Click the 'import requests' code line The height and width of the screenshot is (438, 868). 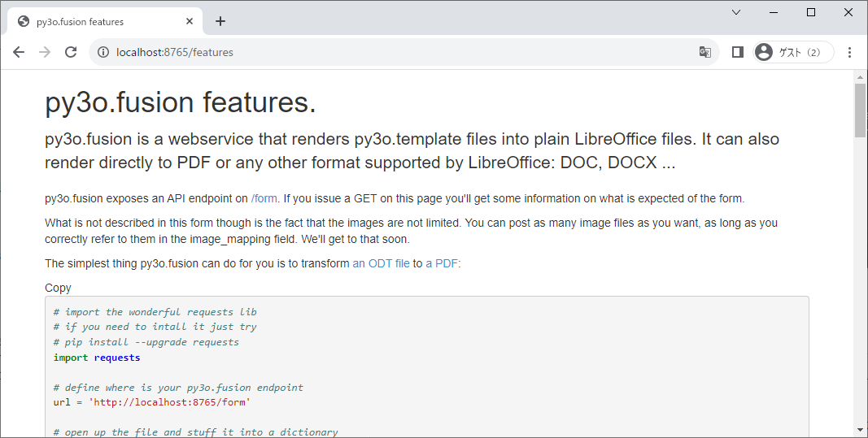point(97,358)
